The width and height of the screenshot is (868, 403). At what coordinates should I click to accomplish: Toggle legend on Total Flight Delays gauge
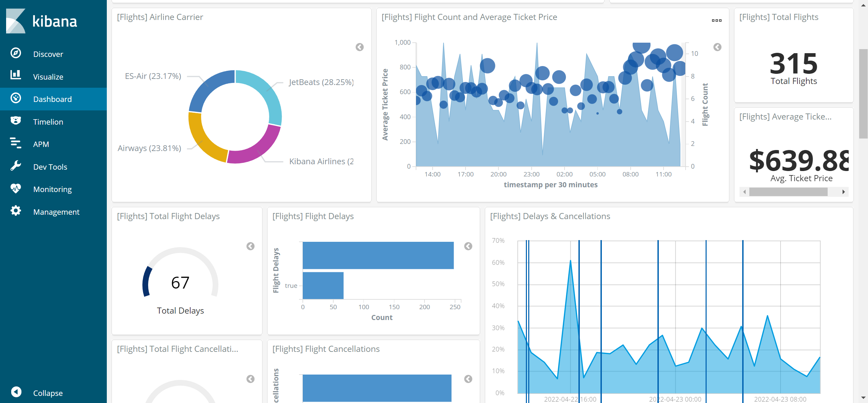click(x=250, y=246)
